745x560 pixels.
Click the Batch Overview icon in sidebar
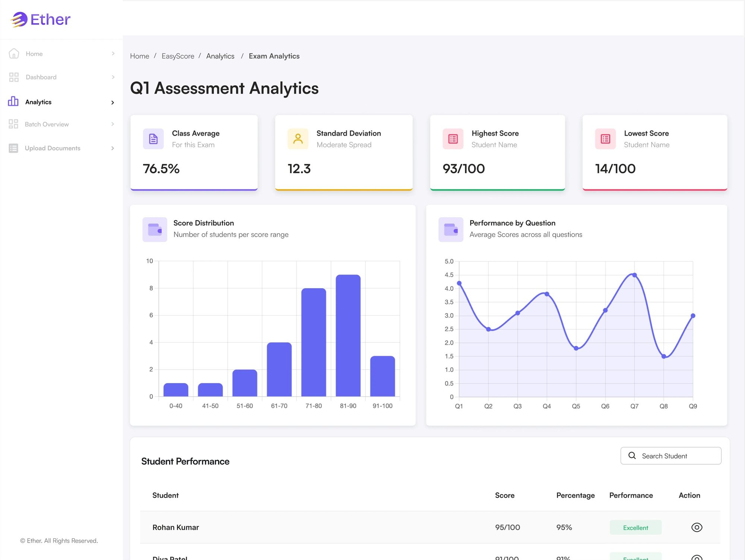[13, 124]
